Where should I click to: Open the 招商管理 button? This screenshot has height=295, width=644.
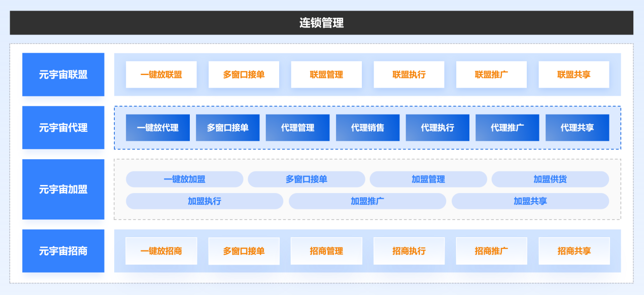(x=326, y=251)
